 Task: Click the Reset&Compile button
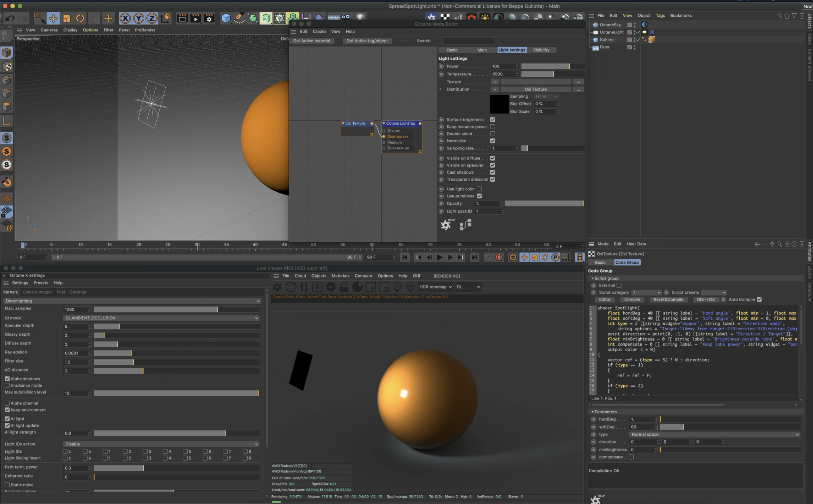pos(668,299)
